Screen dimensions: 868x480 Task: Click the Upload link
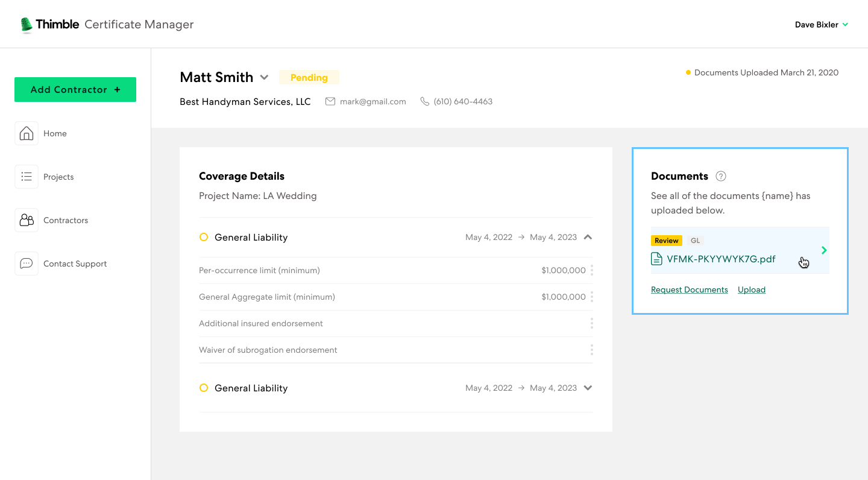coord(752,290)
